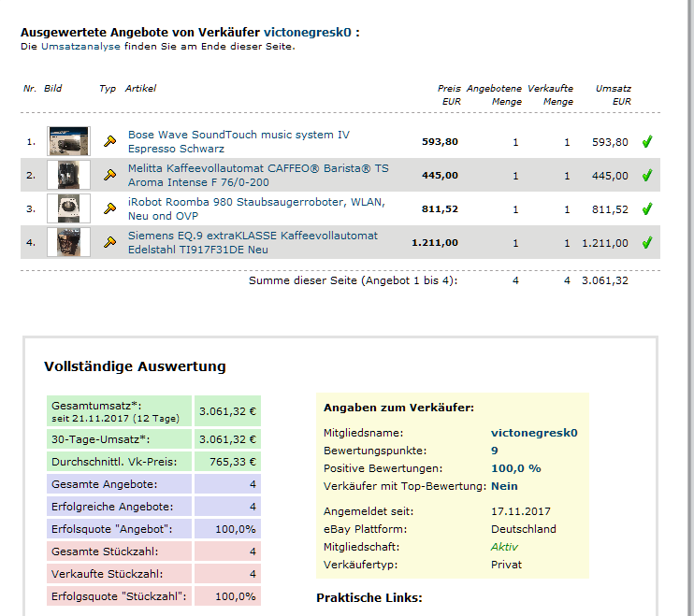The height and width of the screenshot is (616, 694).
Task: Click the auction hammer icon for Melitta Kaffeevollautomat
Action: (109, 175)
